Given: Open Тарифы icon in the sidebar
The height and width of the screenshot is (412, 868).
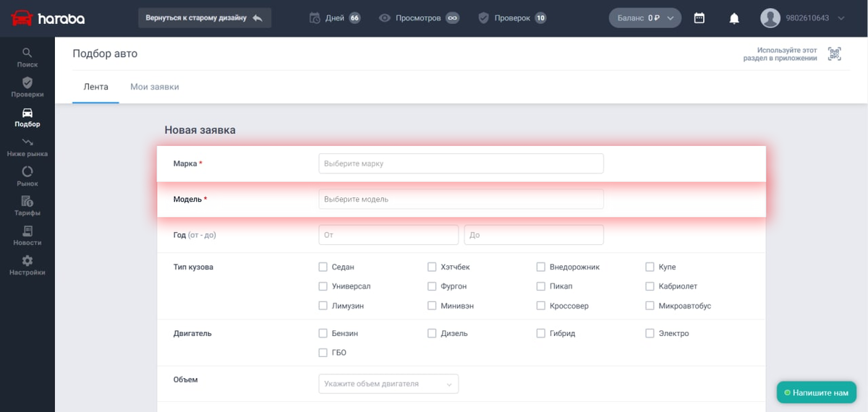Looking at the screenshot, I should point(27,201).
